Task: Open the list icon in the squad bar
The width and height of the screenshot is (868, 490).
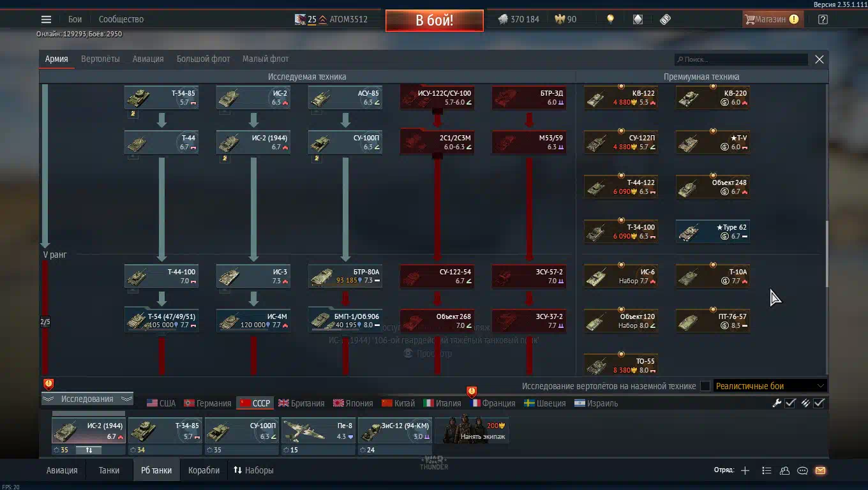Action: click(x=767, y=470)
